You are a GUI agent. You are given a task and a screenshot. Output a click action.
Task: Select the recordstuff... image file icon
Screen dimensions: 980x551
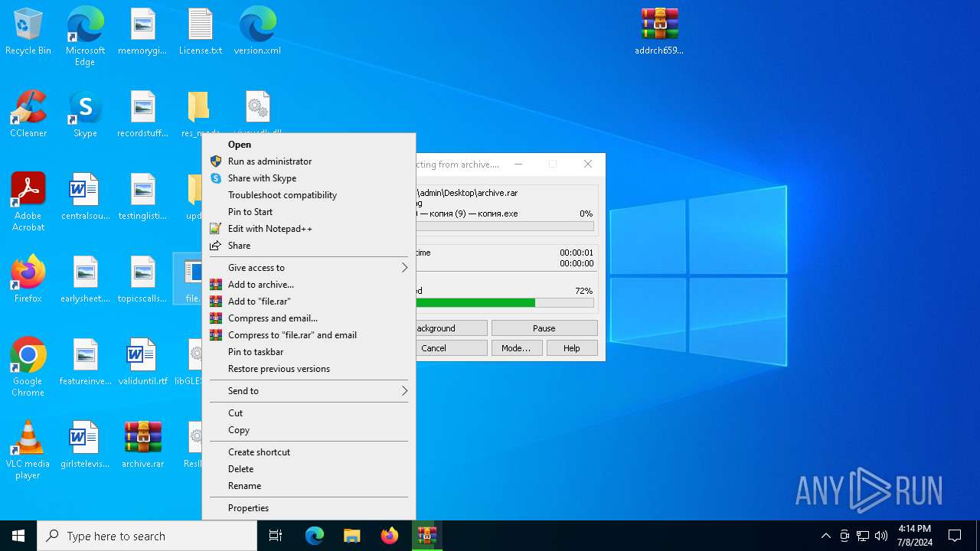point(142,115)
